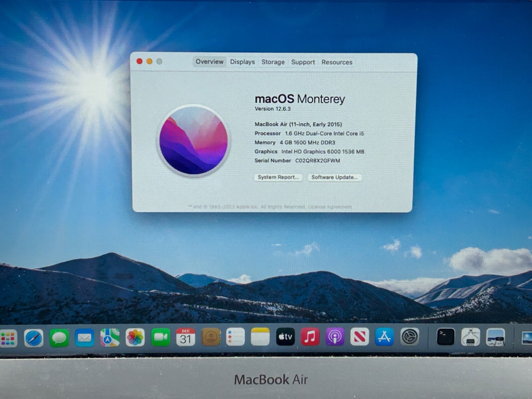Open the Storage tab
Image resolution: width=532 pixels, height=399 pixels.
pos(273,62)
